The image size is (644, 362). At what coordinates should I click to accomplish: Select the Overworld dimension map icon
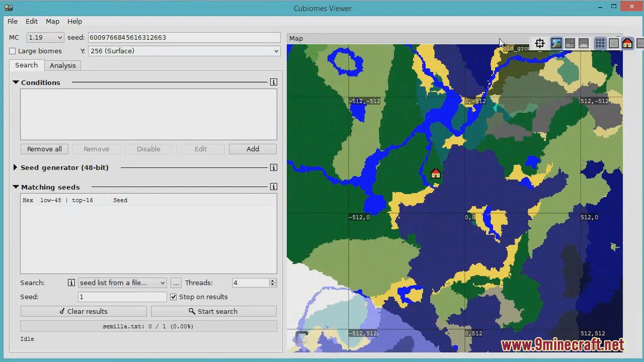pos(556,43)
